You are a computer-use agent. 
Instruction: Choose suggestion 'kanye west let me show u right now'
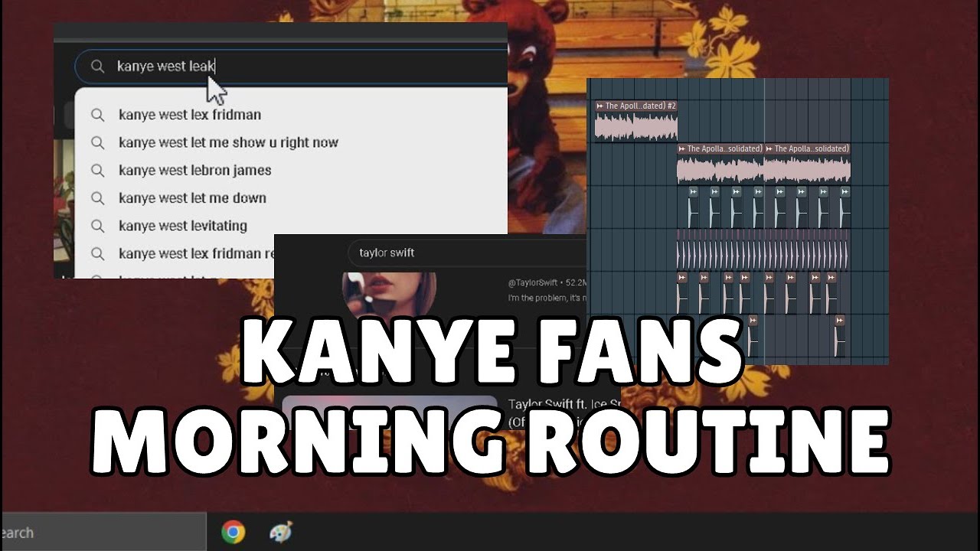(x=228, y=142)
